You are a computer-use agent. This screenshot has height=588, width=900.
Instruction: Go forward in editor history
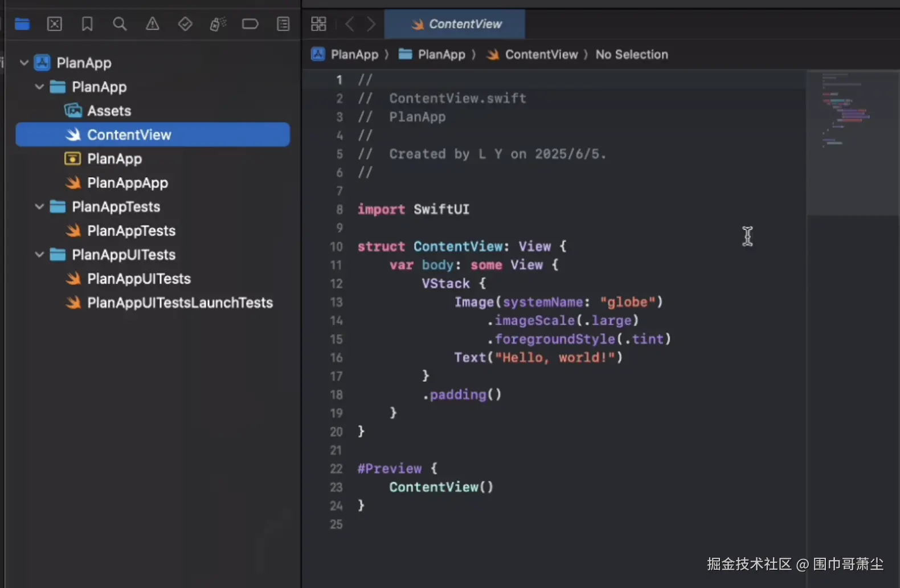click(371, 24)
